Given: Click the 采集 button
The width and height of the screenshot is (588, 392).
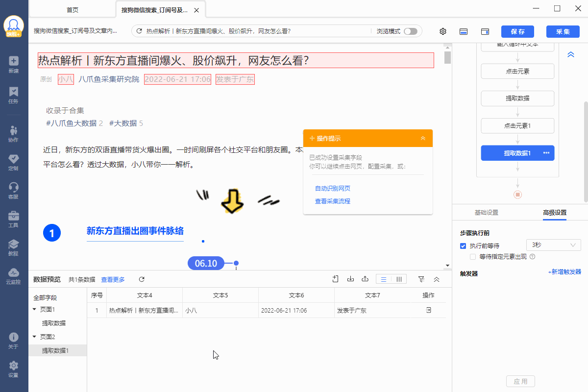Looking at the screenshot, I should tap(563, 31).
